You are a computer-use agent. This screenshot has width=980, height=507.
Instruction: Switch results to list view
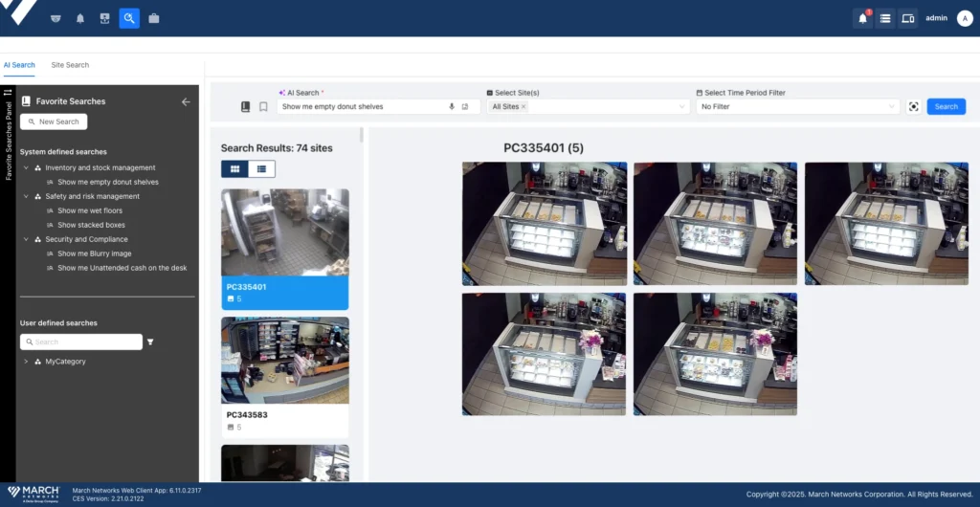(x=260, y=168)
